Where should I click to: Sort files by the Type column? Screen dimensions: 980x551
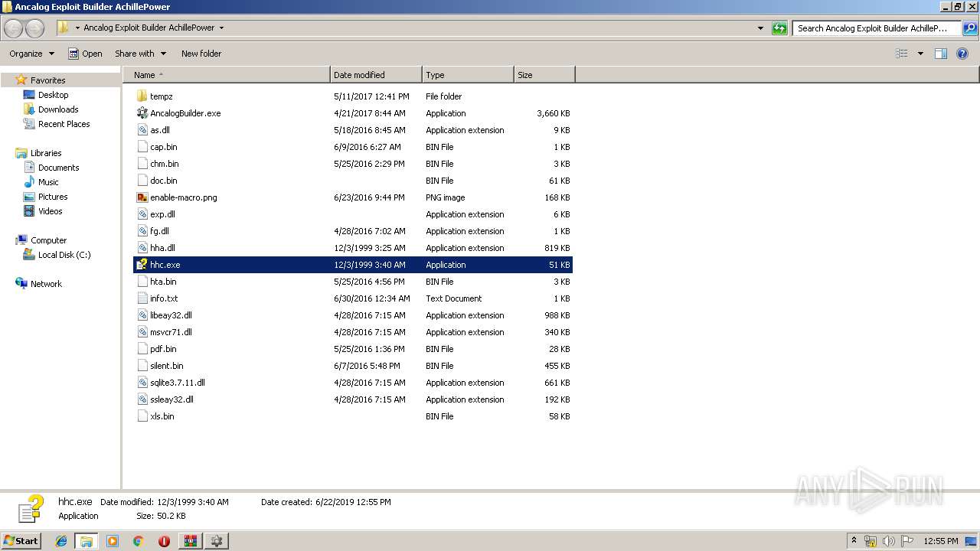[x=468, y=75]
